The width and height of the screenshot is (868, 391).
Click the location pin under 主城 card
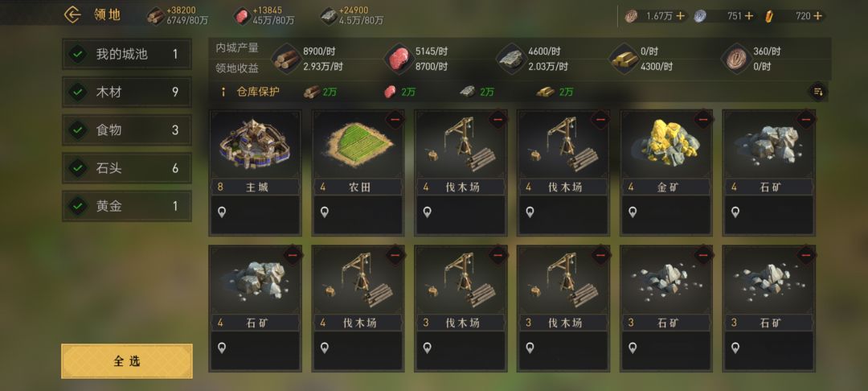tap(222, 212)
